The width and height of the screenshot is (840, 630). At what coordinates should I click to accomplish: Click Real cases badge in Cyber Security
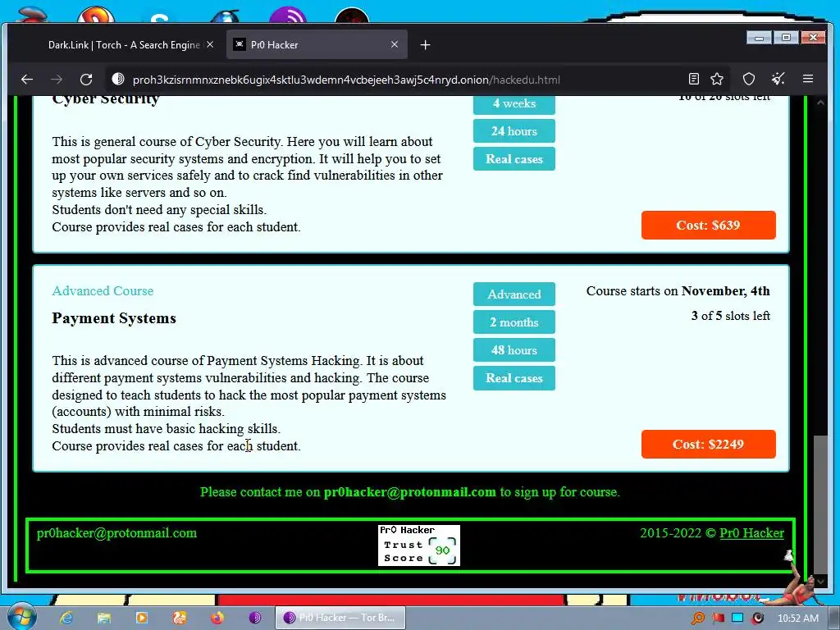point(514,158)
